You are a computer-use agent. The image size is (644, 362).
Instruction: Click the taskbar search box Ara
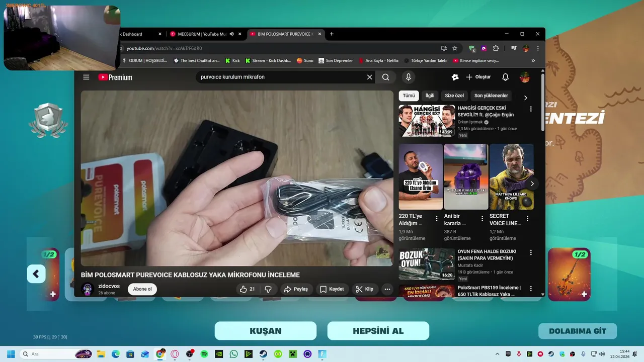pos(56,354)
